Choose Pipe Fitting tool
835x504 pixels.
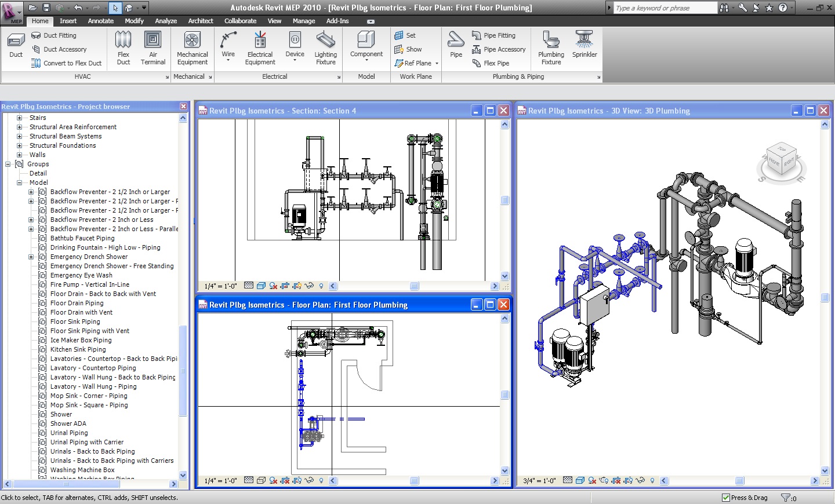click(493, 35)
